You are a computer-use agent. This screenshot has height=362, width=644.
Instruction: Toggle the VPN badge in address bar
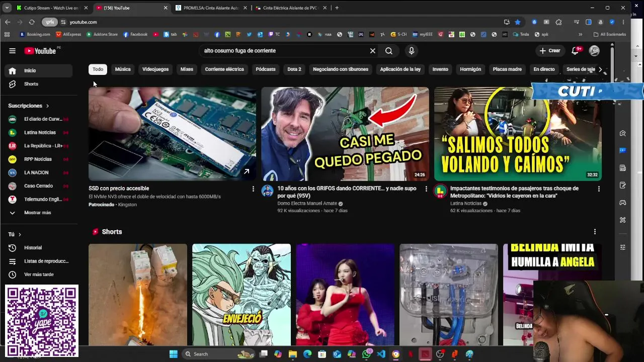pos(49,22)
